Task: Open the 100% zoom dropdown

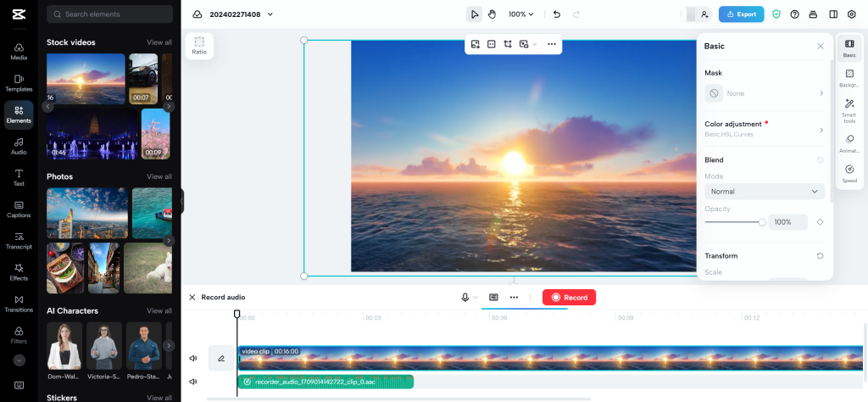Action: [521, 14]
